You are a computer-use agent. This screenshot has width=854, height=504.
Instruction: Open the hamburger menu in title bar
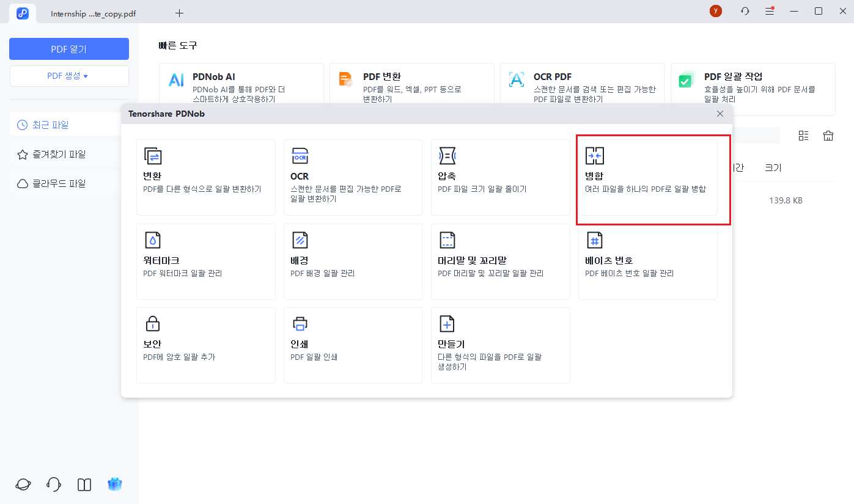(x=770, y=11)
